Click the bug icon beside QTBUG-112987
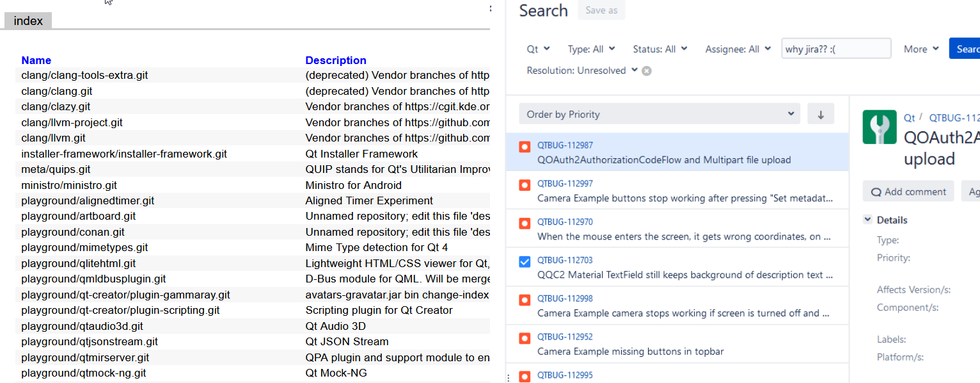 (x=525, y=147)
